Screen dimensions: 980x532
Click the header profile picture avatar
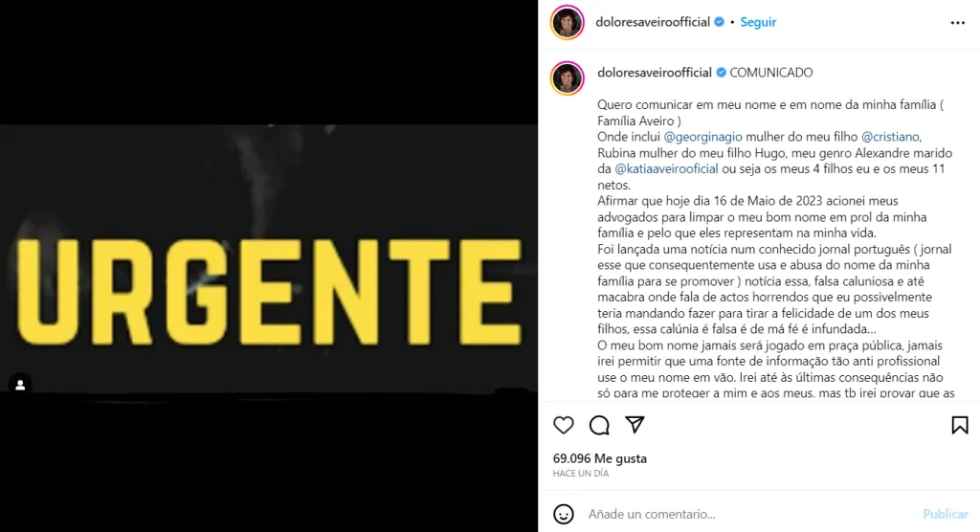click(567, 23)
